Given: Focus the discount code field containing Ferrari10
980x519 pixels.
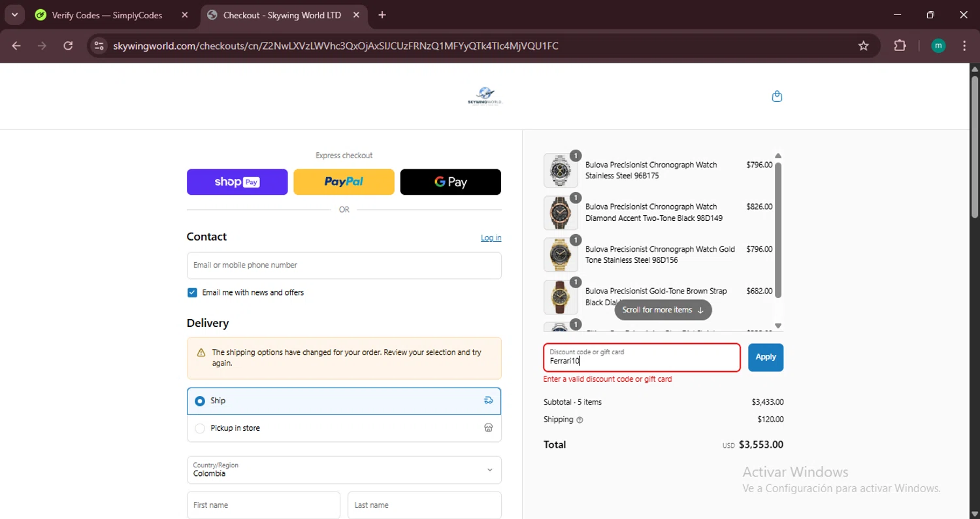Looking at the screenshot, I should pos(642,358).
